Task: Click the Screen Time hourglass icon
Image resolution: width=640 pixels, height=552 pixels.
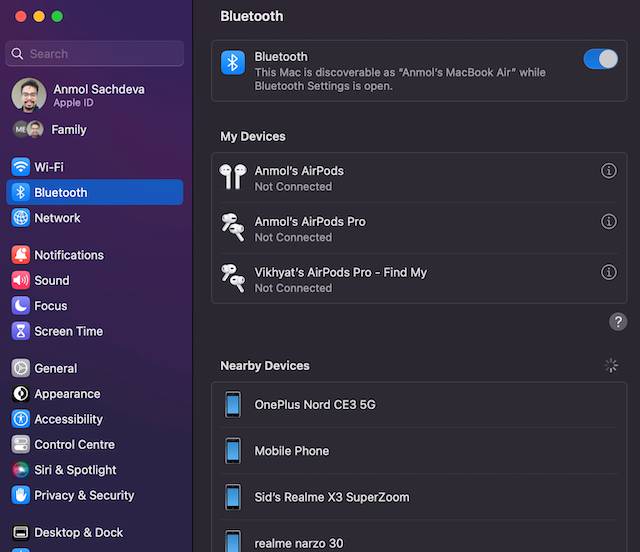Action: [20, 331]
